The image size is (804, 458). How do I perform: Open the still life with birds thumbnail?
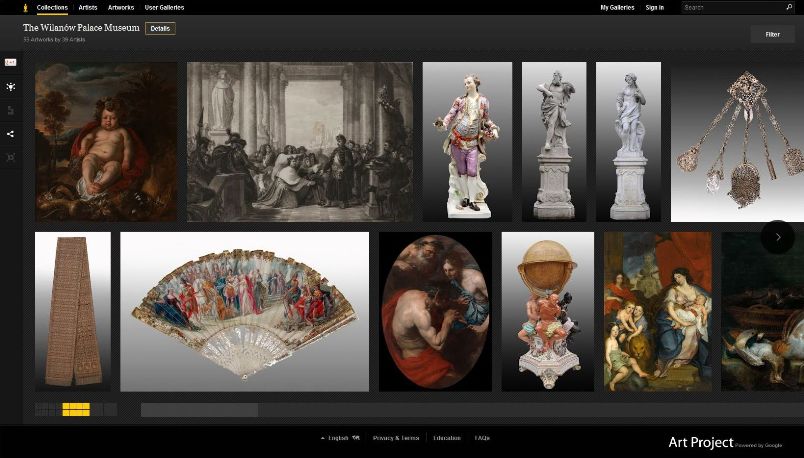762,312
